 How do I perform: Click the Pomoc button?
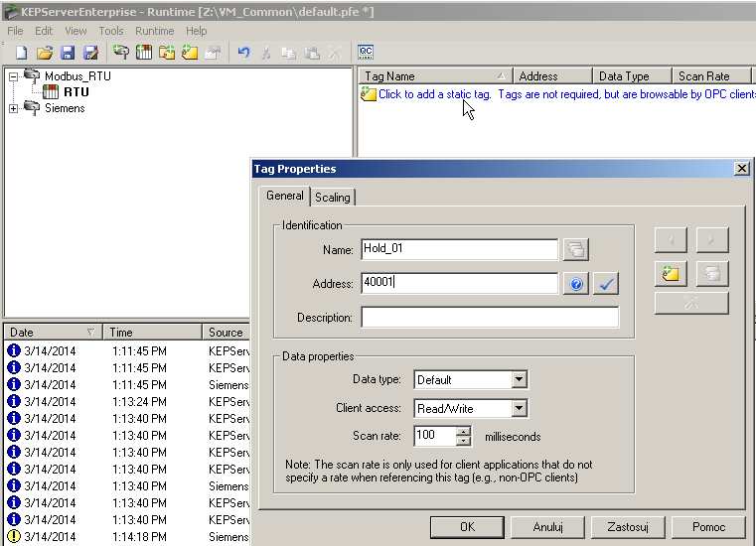(708, 527)
